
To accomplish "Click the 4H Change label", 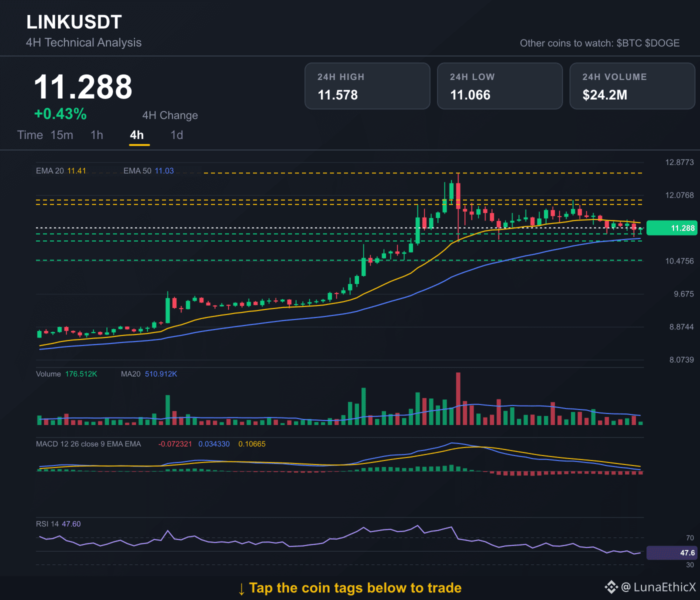I will pyautogui.click(x=170, y=115).
